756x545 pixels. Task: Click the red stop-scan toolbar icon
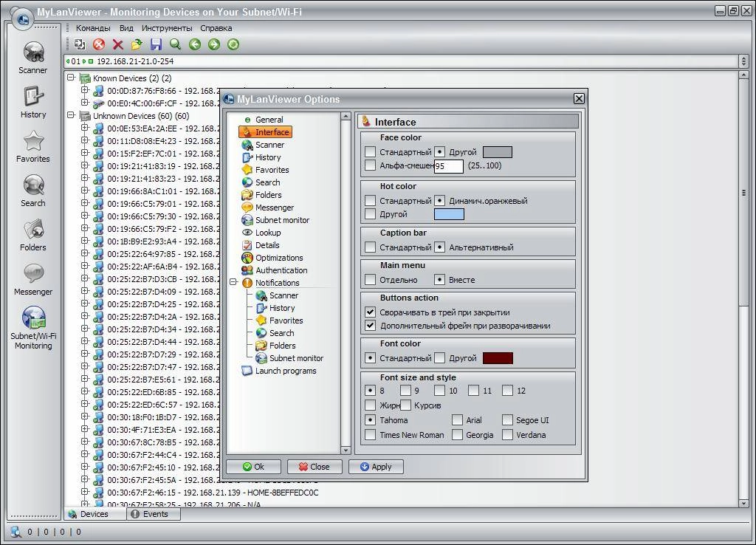pyautogui.click(x=99, y=44)
